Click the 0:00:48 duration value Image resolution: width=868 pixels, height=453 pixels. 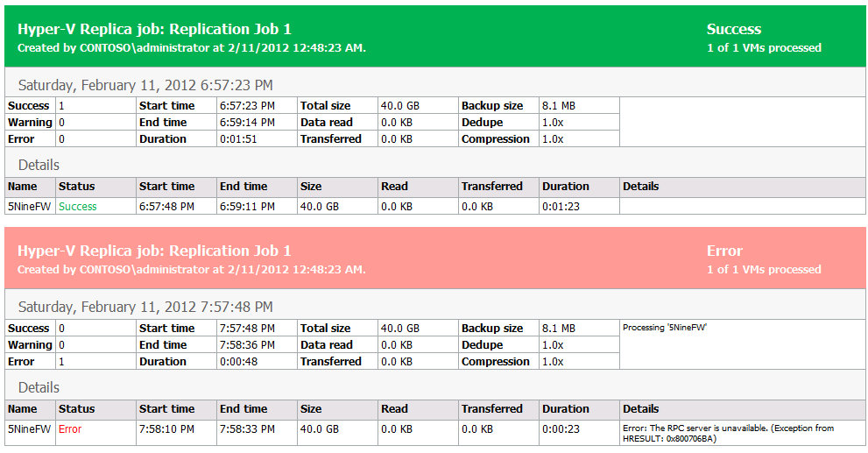coord(238,362)
